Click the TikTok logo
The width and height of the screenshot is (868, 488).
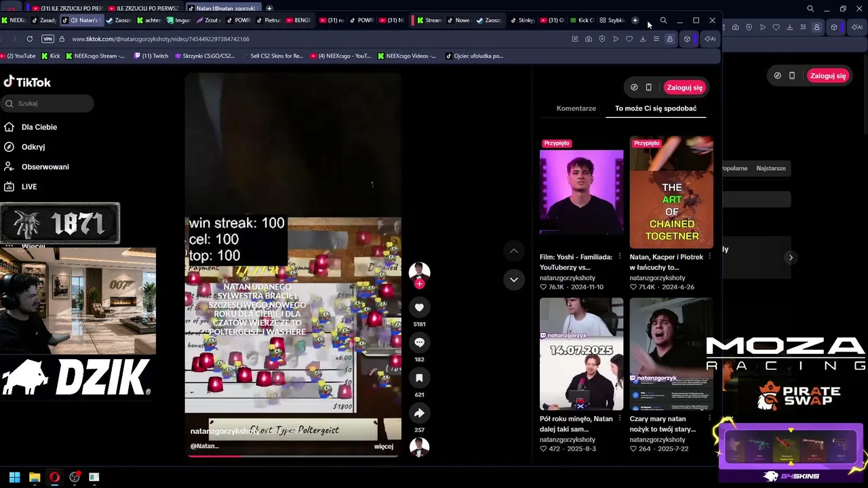point(27,82)
